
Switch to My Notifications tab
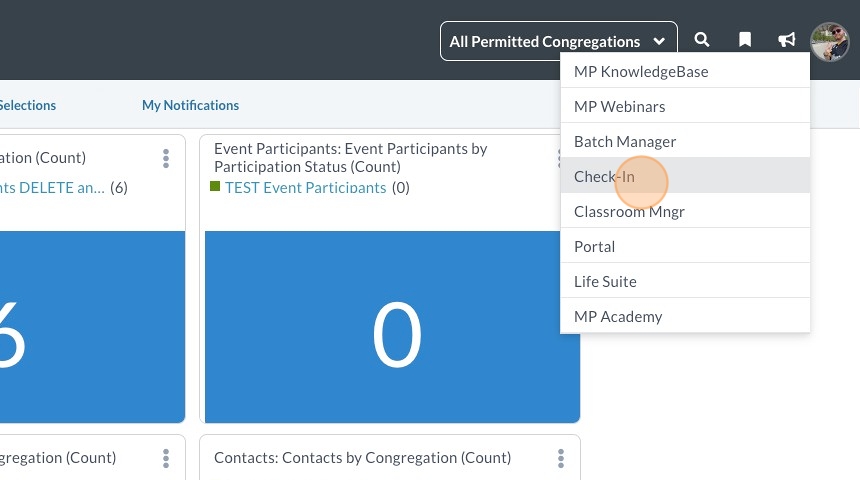tap(190, 105)
